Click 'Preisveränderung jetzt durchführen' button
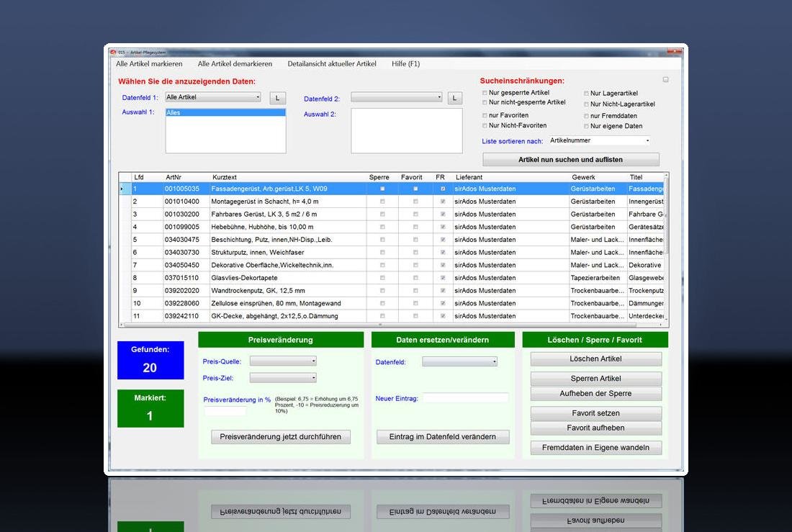Screen dimensions: 792x532 tap(281, 437)
